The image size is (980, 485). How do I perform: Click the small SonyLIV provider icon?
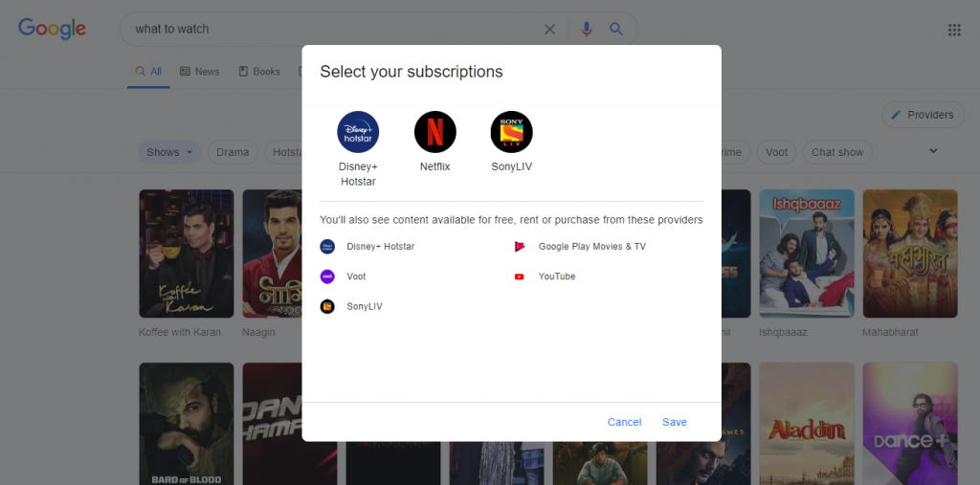pos(327,306)
